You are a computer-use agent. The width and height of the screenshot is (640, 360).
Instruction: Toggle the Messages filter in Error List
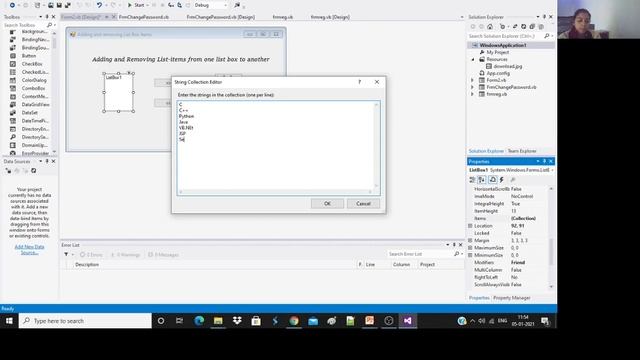click(x=163, y=255)
